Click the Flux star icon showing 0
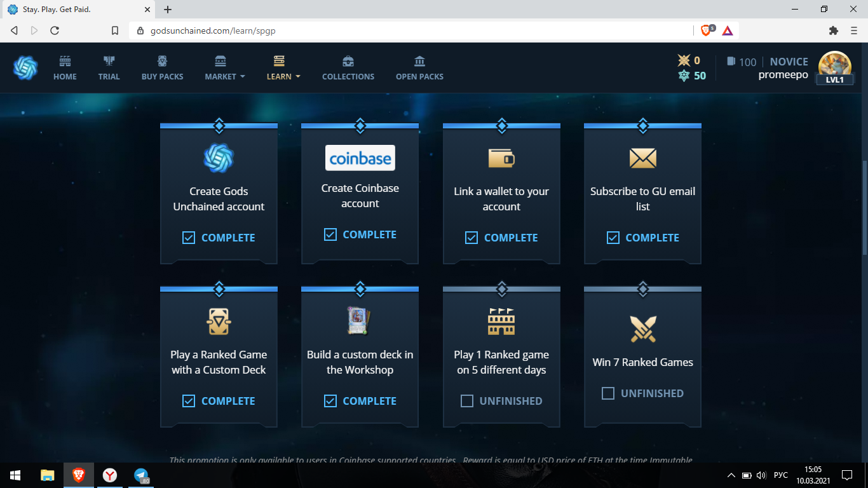Viewport: 868px width, 488px height. point(684,60)
